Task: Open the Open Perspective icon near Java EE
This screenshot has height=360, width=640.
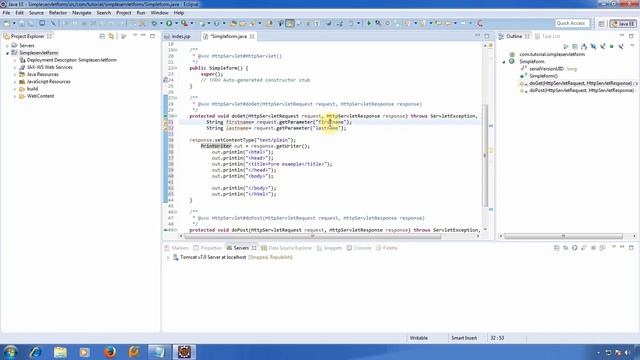Action: point(601,24)
